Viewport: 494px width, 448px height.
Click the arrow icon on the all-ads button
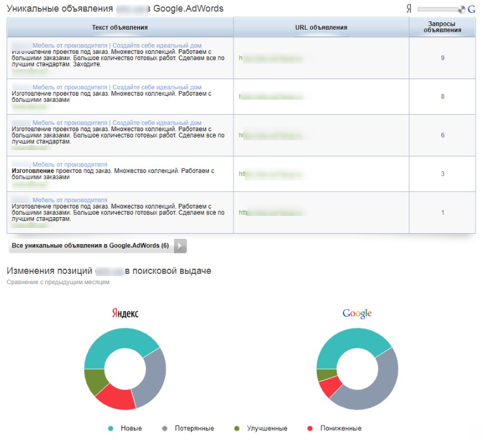[x=180, y=246]
